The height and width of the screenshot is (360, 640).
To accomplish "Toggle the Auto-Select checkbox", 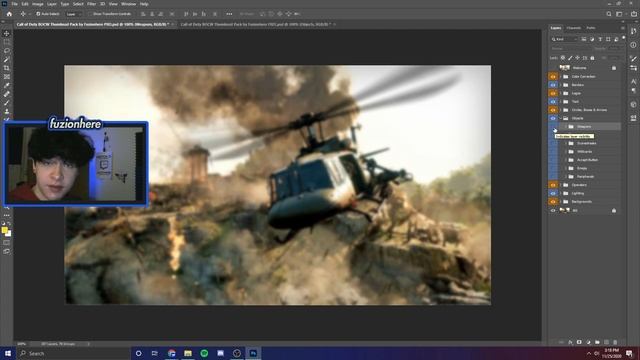I will click(x=38, y=14).
